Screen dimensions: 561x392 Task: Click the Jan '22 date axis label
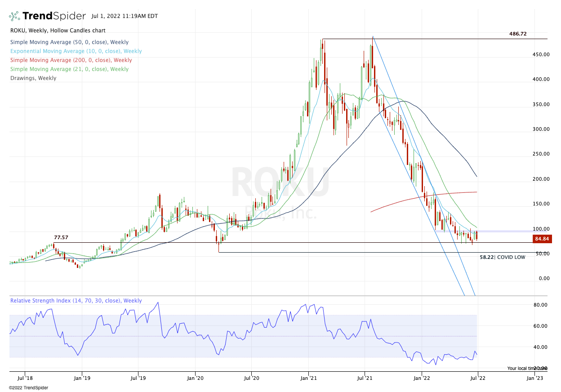click(422, 379)
